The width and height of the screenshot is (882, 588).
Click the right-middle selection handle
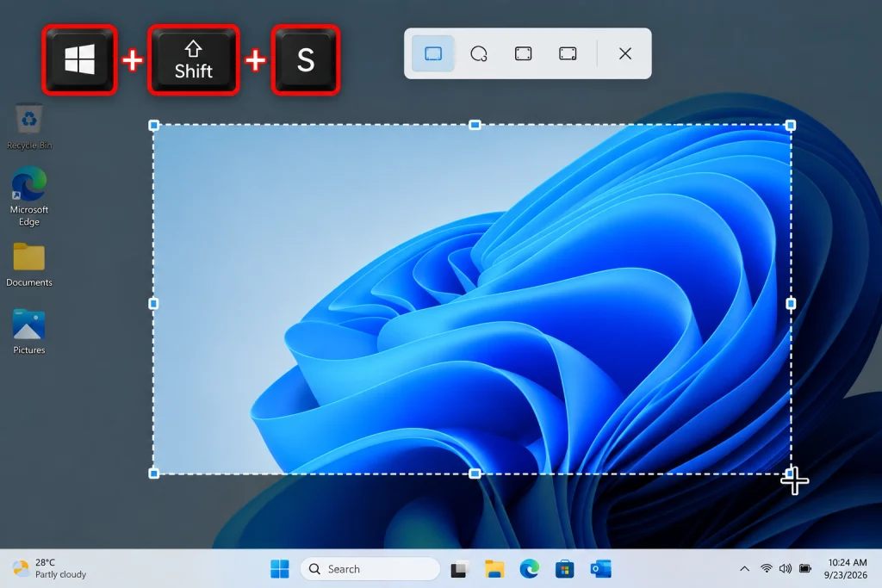click(x=791, y=304)
